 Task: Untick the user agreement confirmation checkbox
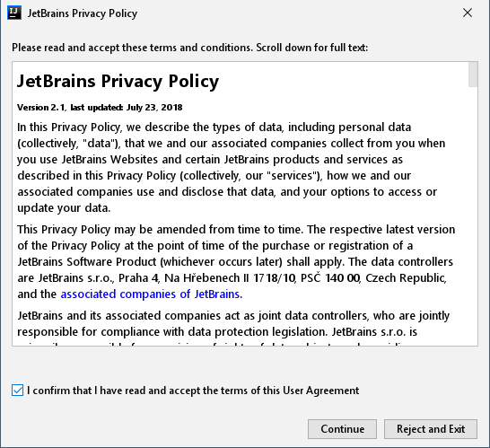point(18,391)
